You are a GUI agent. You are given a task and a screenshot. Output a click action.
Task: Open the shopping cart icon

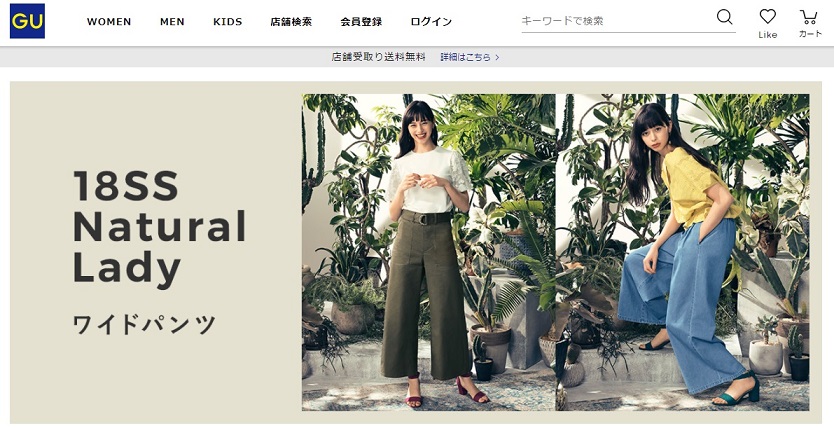point(808,17)
